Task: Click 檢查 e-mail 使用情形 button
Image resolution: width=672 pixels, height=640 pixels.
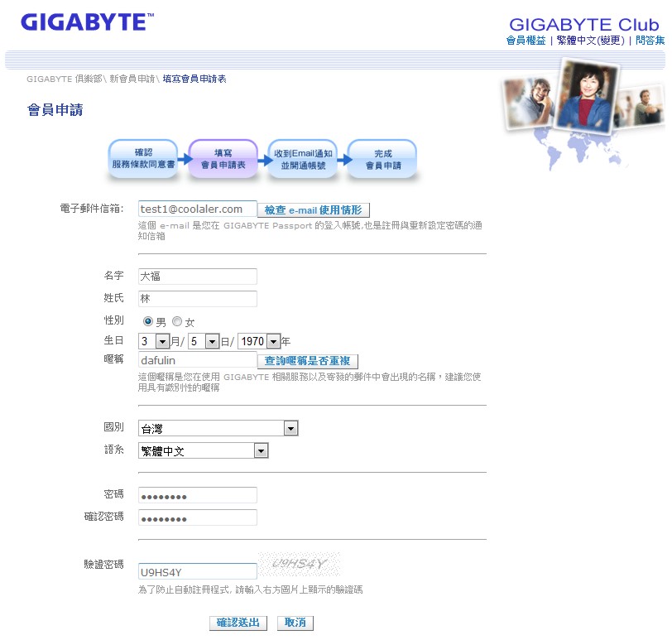Action: (x=314, y=210)
